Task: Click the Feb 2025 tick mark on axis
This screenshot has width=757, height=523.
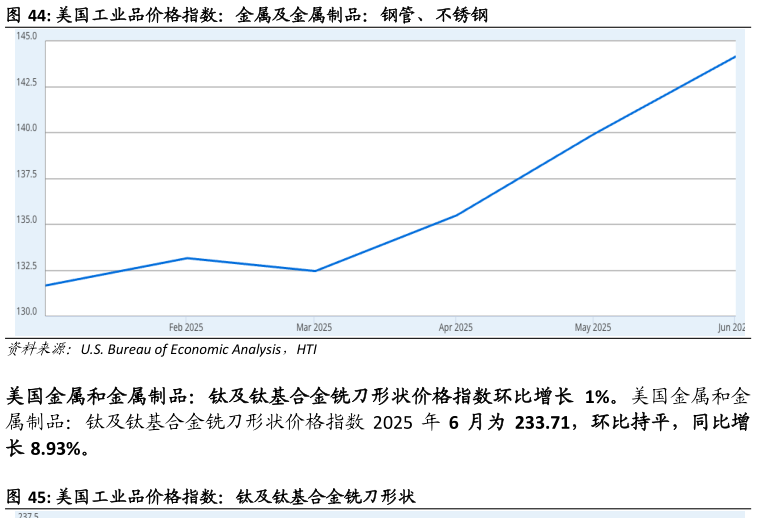Action: (187, 318)
